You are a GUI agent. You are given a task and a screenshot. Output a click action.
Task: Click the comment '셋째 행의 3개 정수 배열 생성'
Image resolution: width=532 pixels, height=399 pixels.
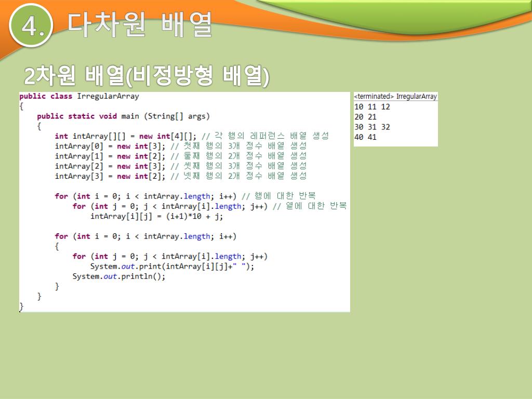click(245, 166)
